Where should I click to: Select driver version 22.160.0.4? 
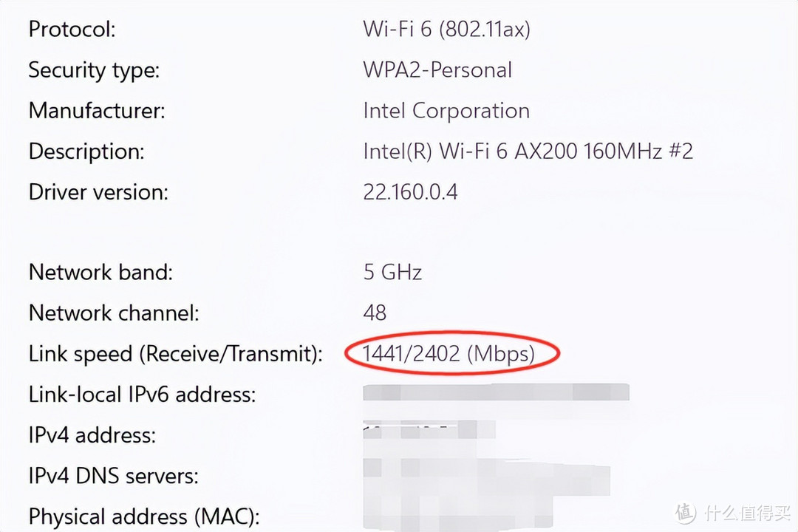point(410,192)
